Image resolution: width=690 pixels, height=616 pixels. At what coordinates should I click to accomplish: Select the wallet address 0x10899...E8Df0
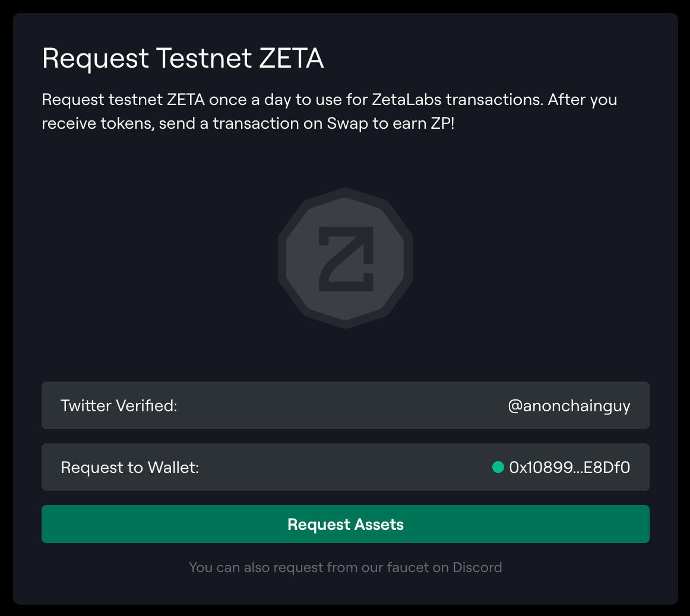click(569, 468)
